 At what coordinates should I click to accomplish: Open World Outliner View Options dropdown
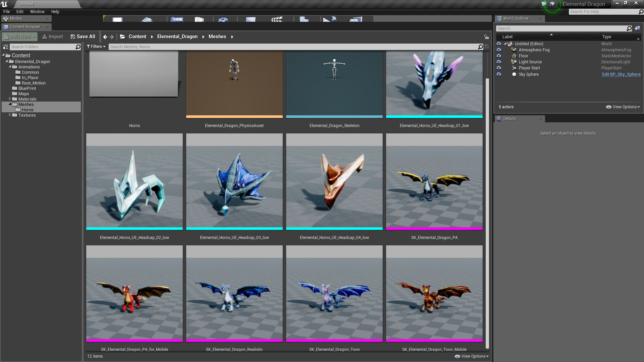click(x=623, y=107)
